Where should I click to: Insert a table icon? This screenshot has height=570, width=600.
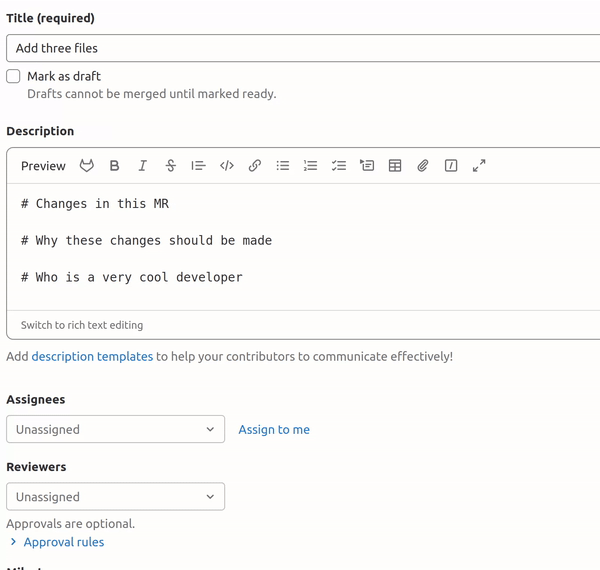395,166
